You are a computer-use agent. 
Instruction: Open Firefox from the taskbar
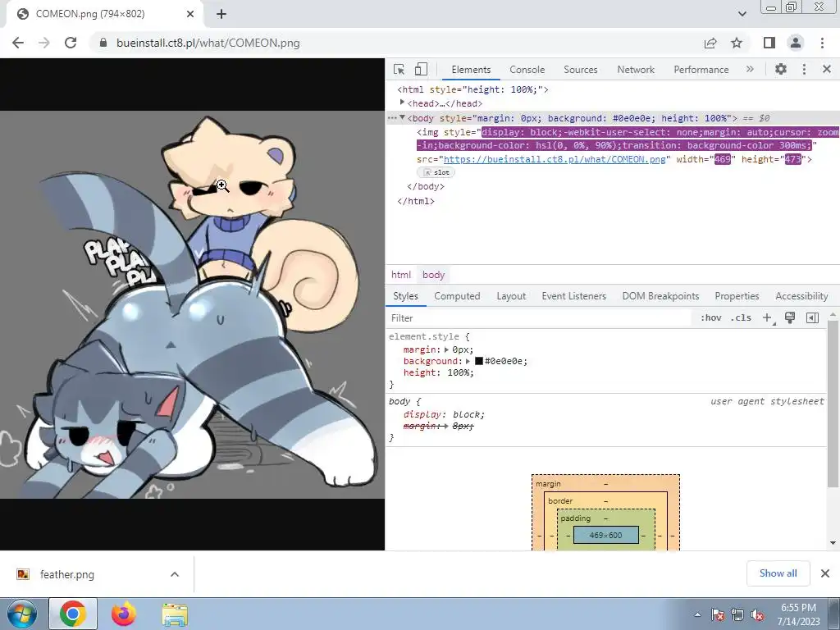(124, 614)
